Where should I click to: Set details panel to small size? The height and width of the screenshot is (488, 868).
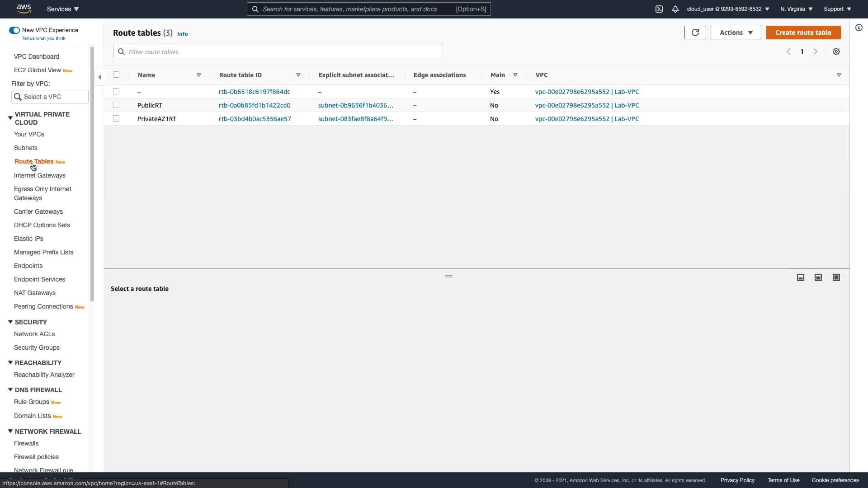[801, 277]
